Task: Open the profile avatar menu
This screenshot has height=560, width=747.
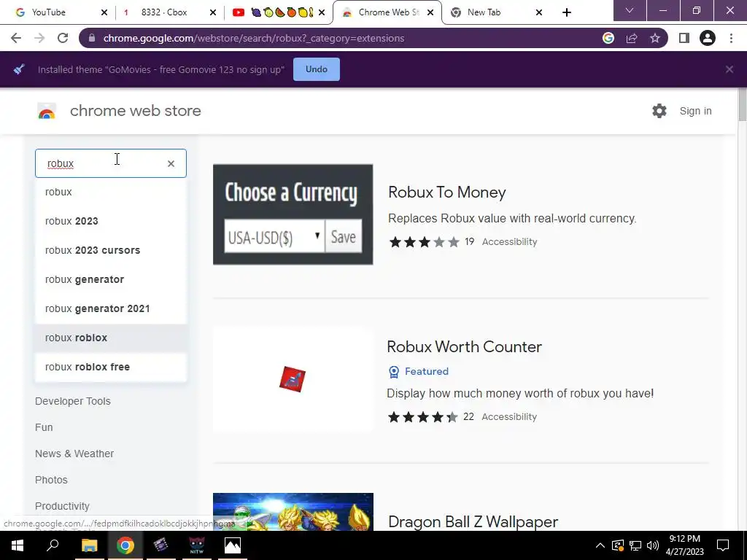Action: [708, 38]
